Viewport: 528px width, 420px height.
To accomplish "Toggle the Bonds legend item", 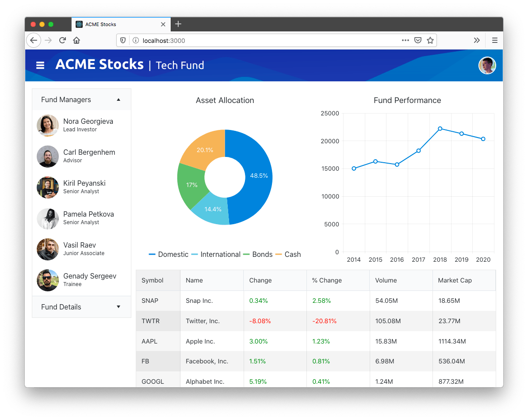I will (258, 254).
